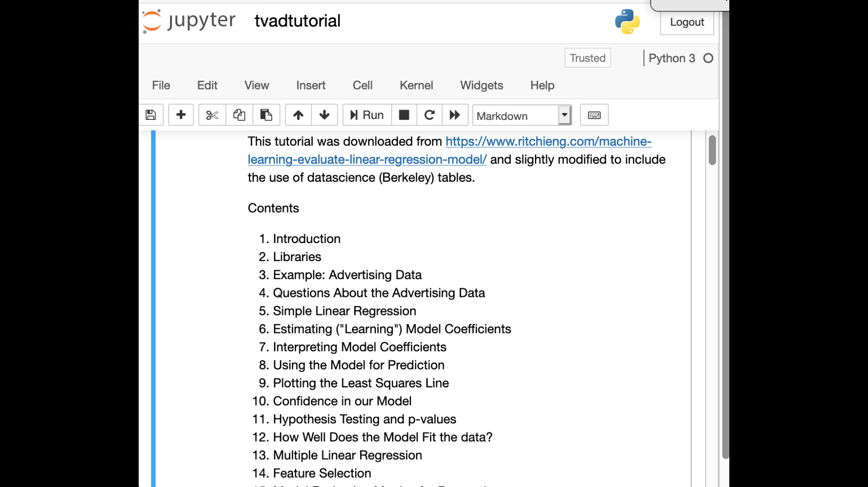Restart the kernel with the circular arrow

[429, 115]
